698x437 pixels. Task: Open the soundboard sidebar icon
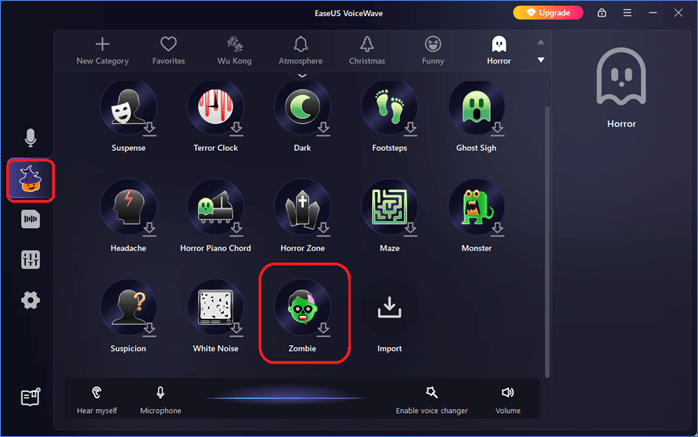click(30, 220)
